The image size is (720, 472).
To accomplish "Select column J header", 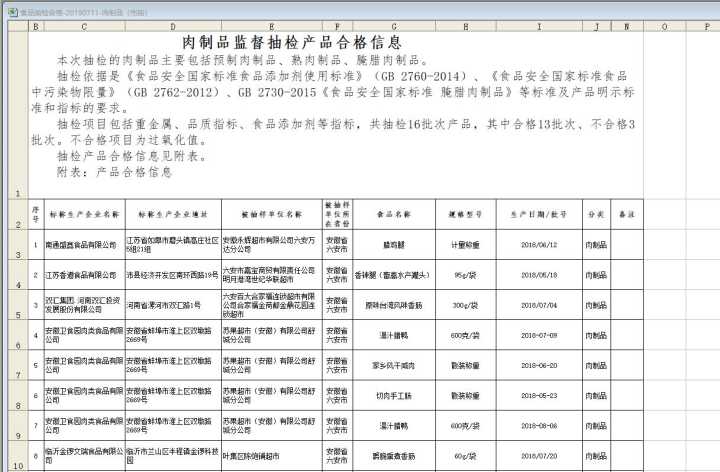I will pyautogui.click(x=596, y=27).
